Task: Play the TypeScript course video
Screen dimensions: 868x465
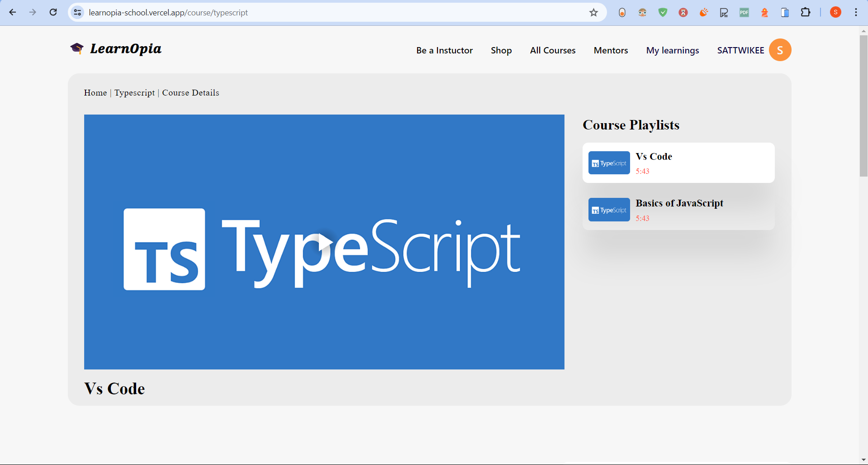Action: click(x=325, y=242)
